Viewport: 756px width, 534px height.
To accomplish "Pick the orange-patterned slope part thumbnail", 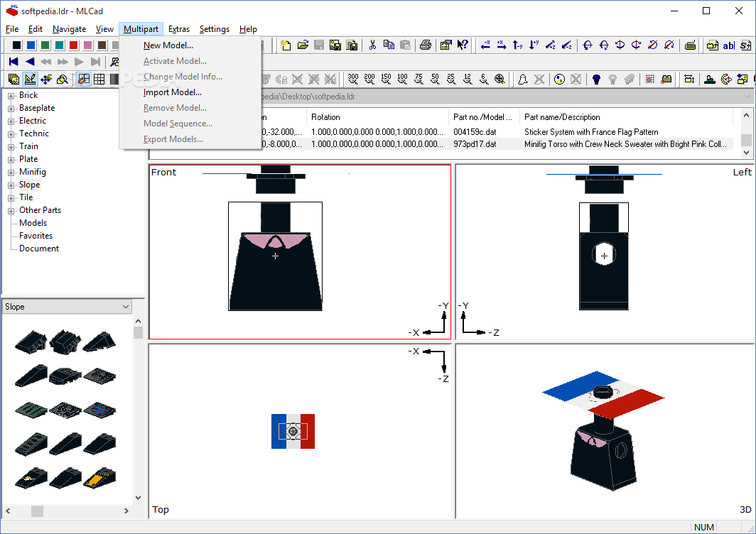I will click(x=99, y=477).
